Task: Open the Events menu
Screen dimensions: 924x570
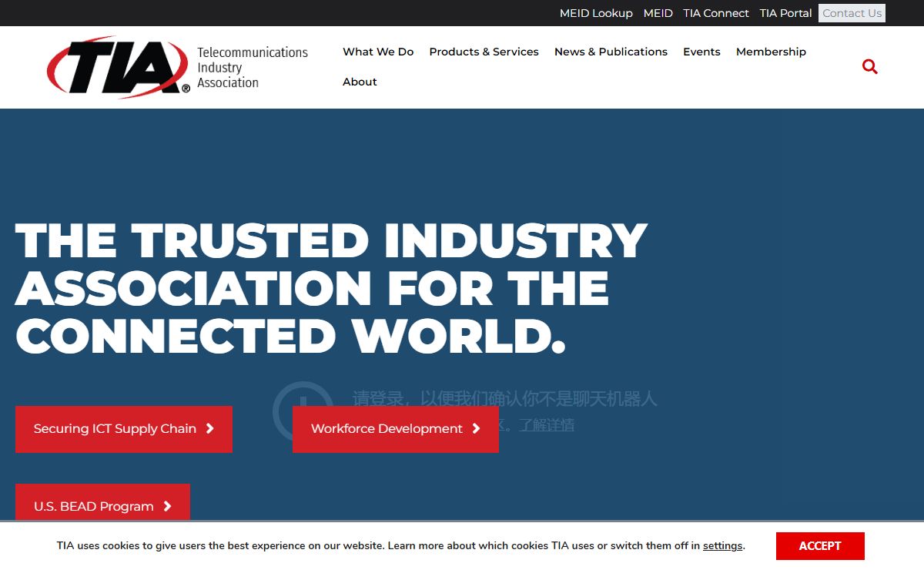Action: coord(701,52)
